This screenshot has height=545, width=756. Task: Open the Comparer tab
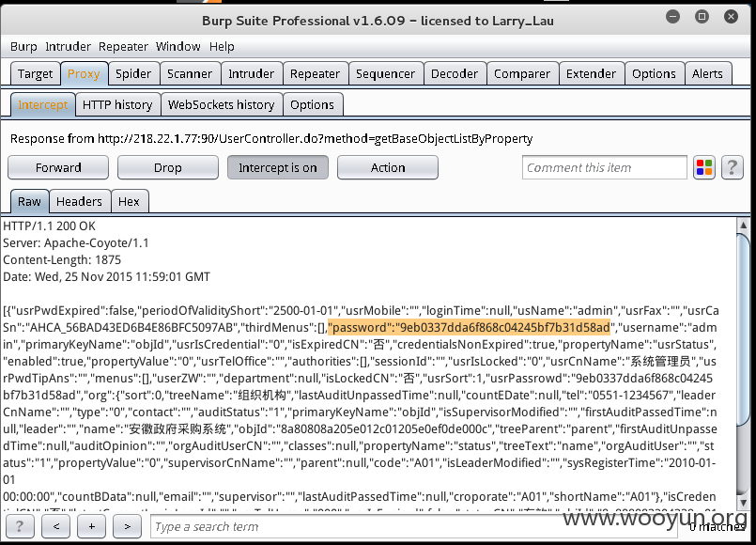tap(522, 74)
